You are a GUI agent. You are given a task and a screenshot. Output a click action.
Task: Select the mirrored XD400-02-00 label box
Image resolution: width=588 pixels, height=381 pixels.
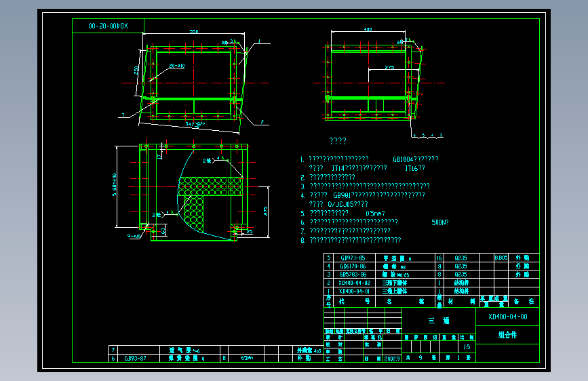108,26
